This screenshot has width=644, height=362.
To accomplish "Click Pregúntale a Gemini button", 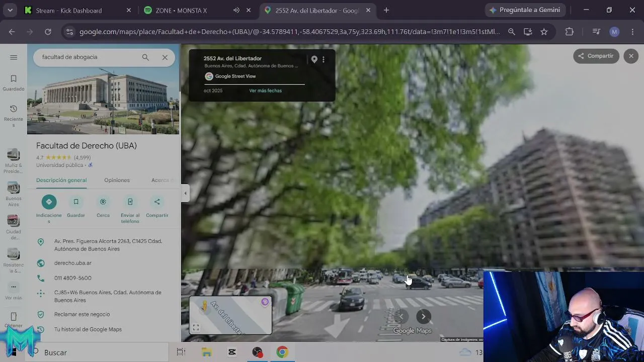I will (x=525, y=10).
